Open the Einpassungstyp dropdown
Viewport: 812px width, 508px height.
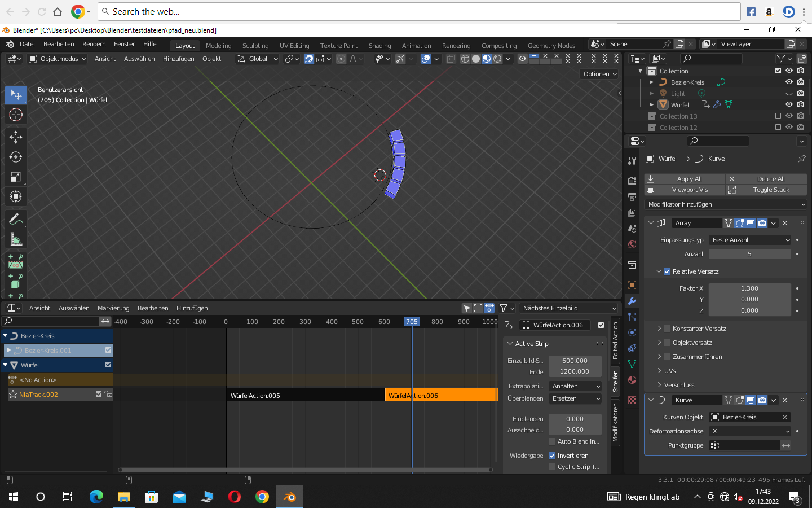pyautogui.click(x=750, y=240)
